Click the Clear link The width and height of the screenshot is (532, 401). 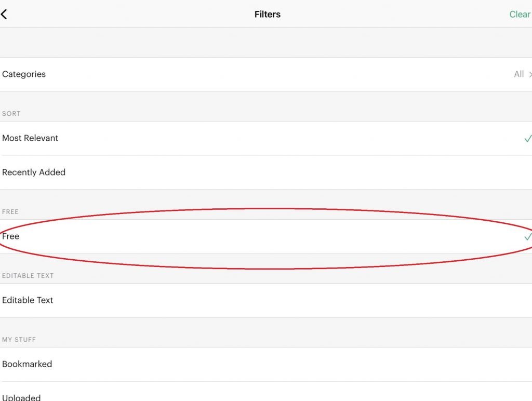(x=520, y=15)
